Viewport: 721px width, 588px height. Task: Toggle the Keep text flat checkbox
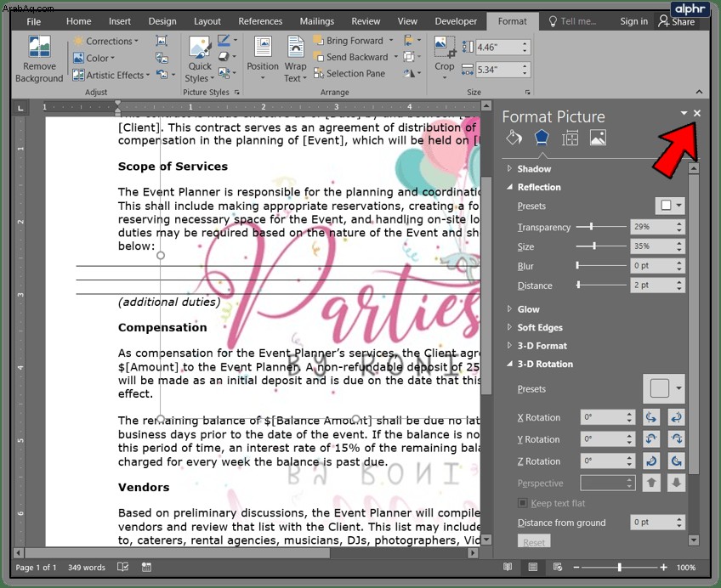(522, 503)
